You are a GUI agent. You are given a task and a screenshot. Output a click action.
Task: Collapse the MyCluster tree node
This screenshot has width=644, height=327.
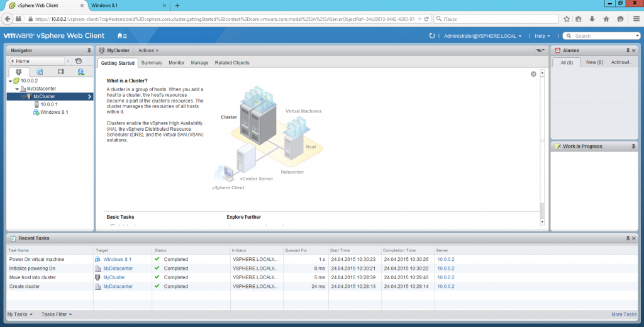[24, 97]
